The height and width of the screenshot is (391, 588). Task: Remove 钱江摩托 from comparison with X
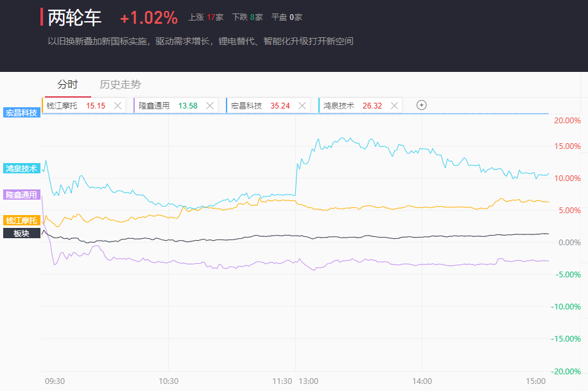click(117, 106)
